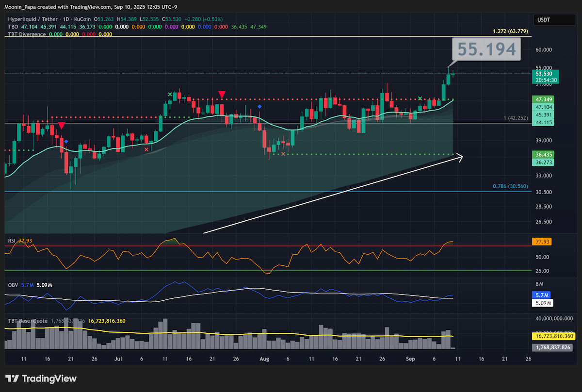Screen dimensions: 582x392
Task: Click 33.000 on the price axis
Action: point(545,176)
